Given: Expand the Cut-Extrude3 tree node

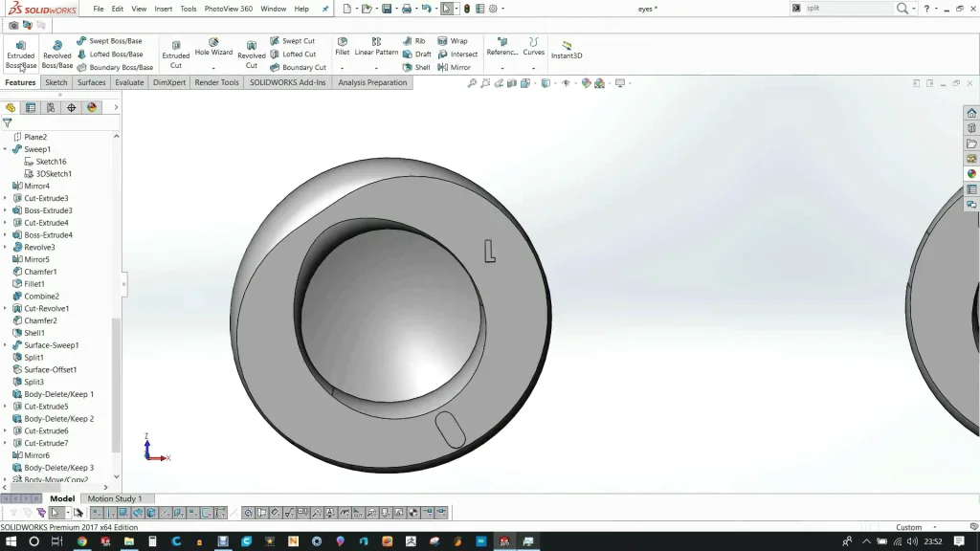Looking at the screenshot, I should point(5,198).
